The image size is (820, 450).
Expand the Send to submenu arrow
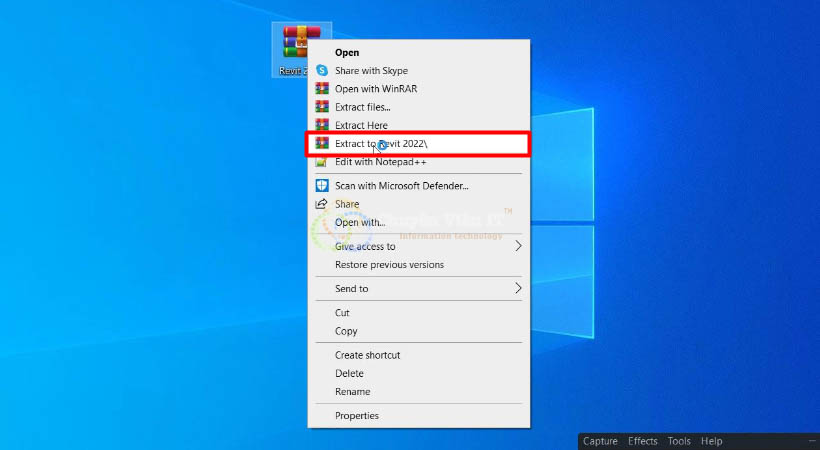(518, 289)
